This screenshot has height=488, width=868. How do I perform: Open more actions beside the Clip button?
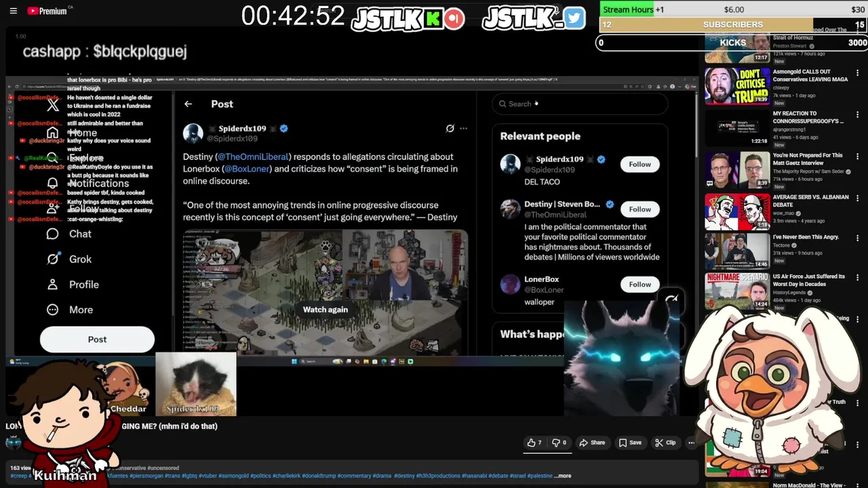(x=691, y=443)
